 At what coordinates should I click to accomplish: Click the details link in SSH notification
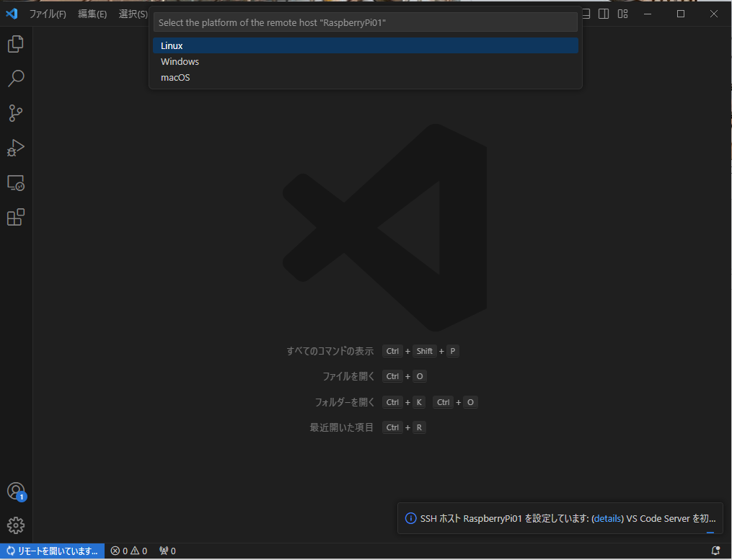tap(607, 518)
